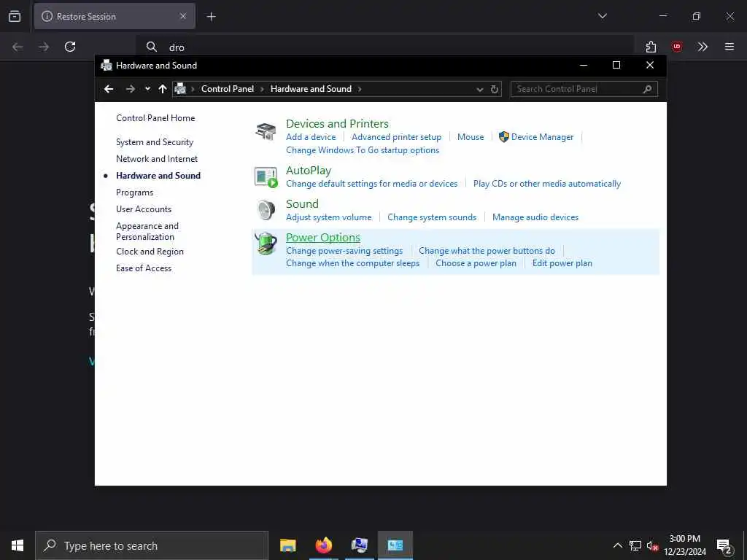Expand chevron after Control Panel breadcrumb
The width and height of the screenshot is (747, 560).
click(x=262, y=89)
